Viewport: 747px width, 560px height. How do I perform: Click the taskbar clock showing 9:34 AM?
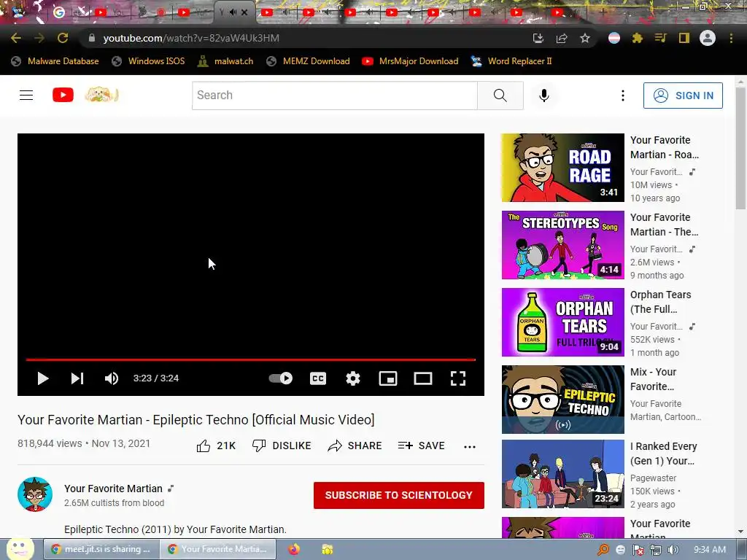709,550
